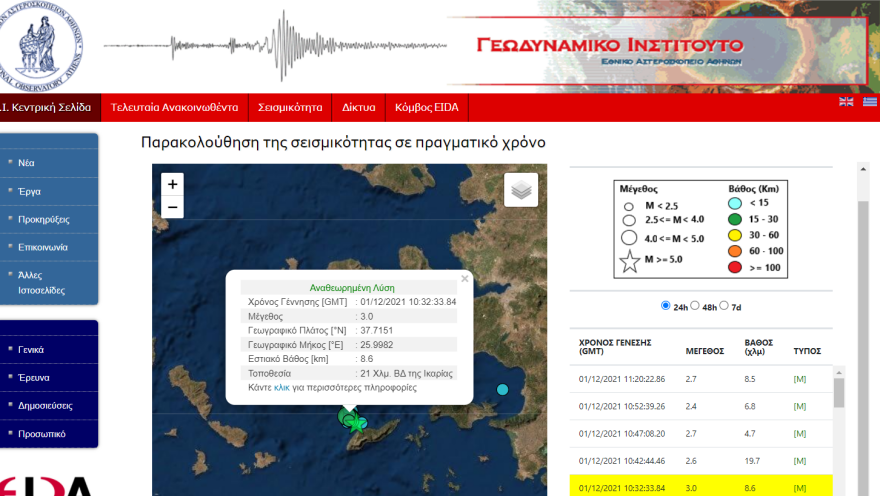The height and width of the screenshot is (496, 880).
Task: Click the up arrow of table scrollbar
Action: [839, 373]
